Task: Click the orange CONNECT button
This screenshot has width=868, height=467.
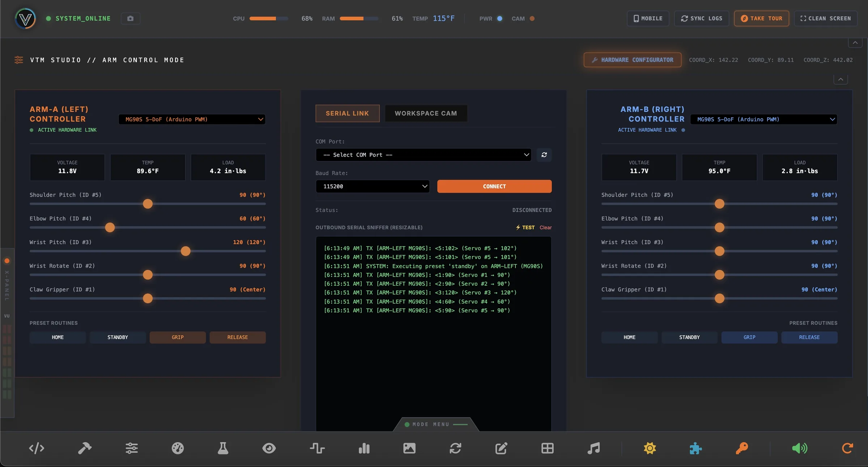Action: click(494, 186)
